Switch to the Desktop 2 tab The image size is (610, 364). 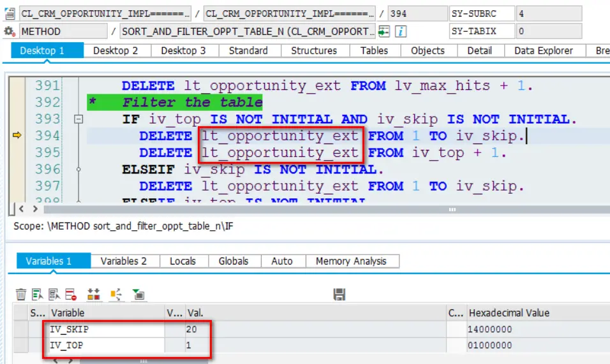(115, 51)
